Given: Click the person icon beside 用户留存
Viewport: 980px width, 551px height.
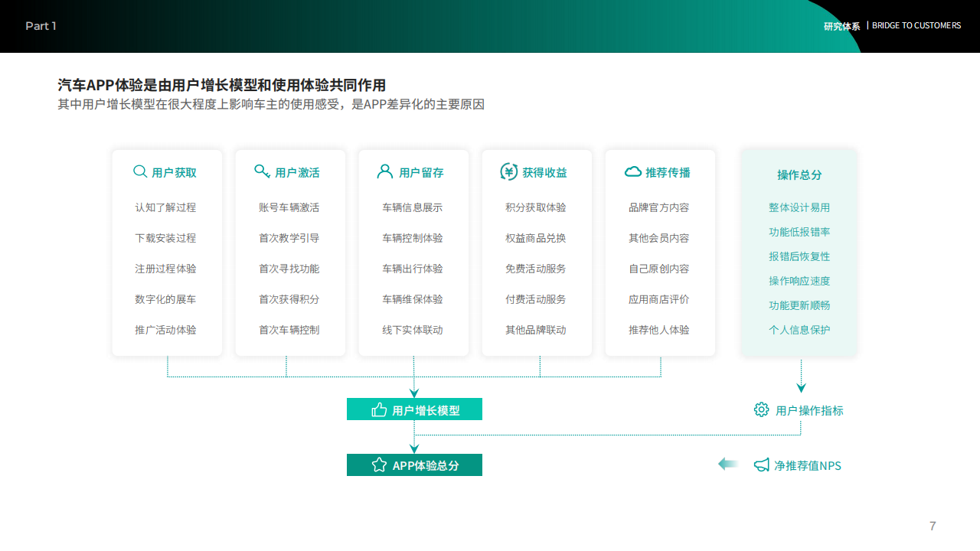Looking at the screenshot, I should 385,171.
